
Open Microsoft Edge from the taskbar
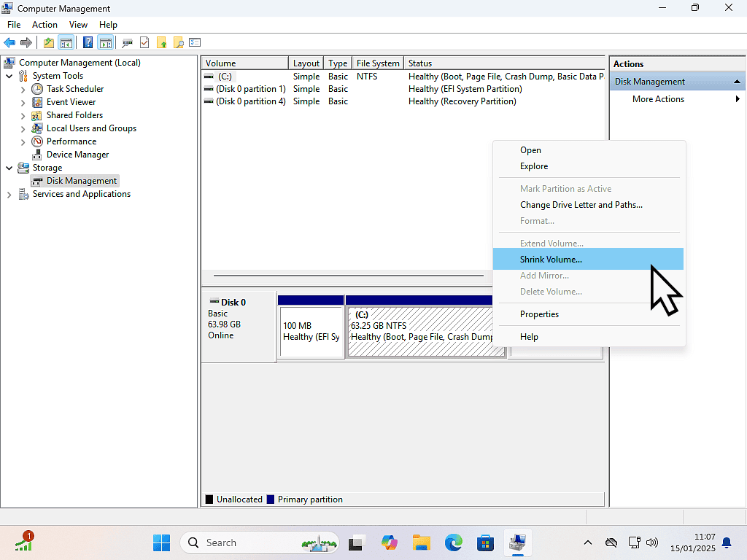[454, 542]
